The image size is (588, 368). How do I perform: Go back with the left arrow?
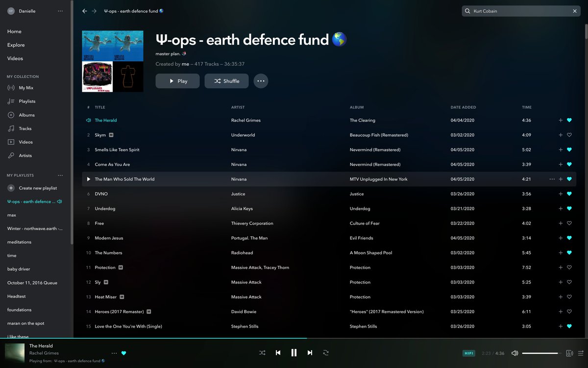85,11
